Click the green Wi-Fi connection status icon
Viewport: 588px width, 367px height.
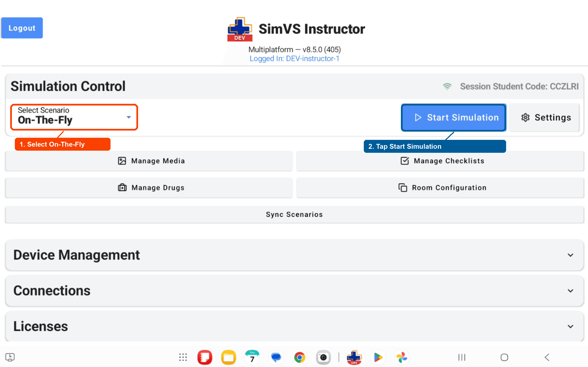[447, 86]
